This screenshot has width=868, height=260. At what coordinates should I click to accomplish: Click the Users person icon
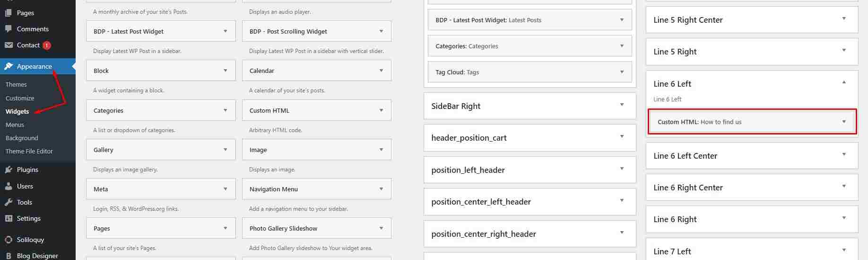coord(9,186)
